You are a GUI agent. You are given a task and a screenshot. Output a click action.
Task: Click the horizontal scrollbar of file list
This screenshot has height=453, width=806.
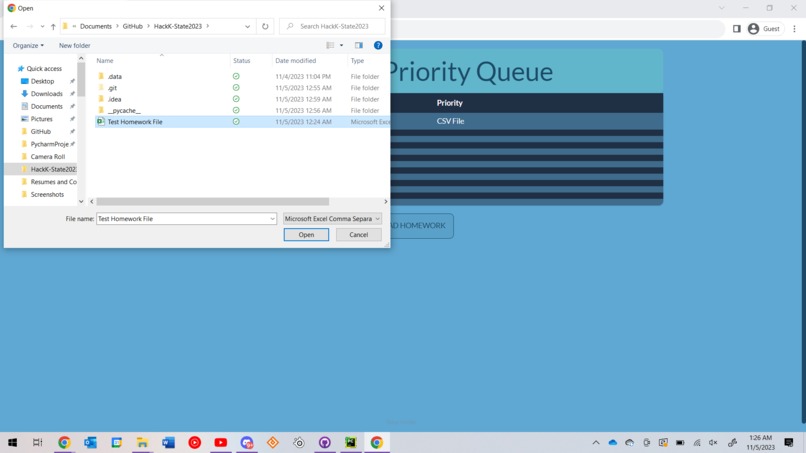[x=212, y=202]
